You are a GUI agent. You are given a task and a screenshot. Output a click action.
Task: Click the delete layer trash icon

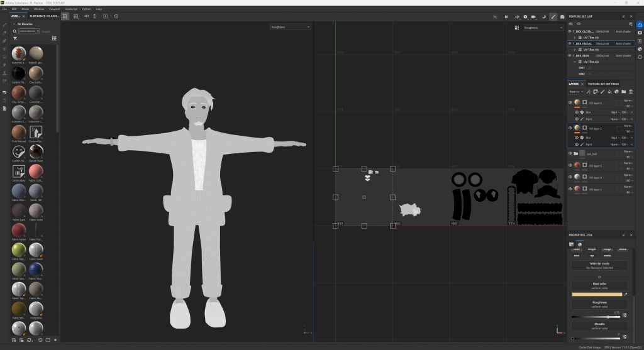pyautogui.click(x=630, y=92)
